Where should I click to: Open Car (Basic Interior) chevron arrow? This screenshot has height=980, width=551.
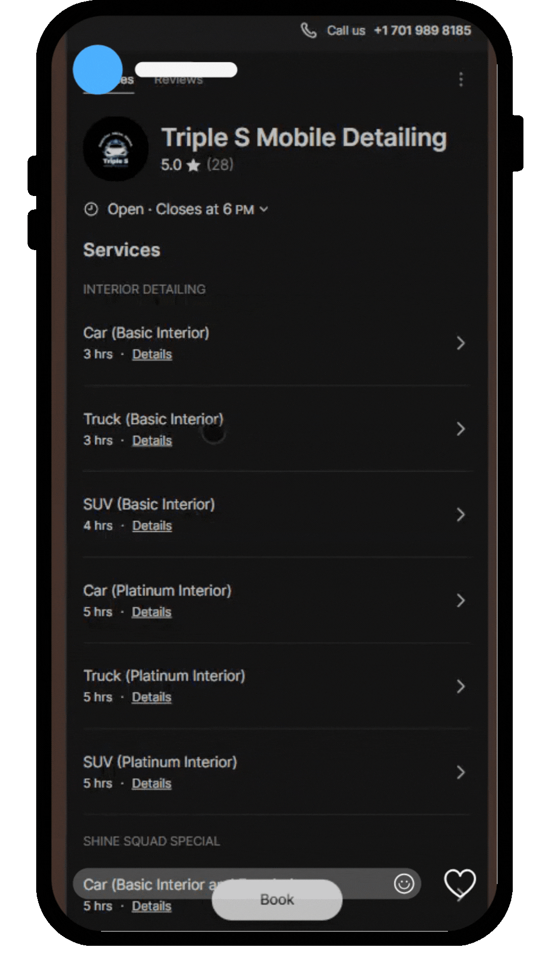(460, 343)
